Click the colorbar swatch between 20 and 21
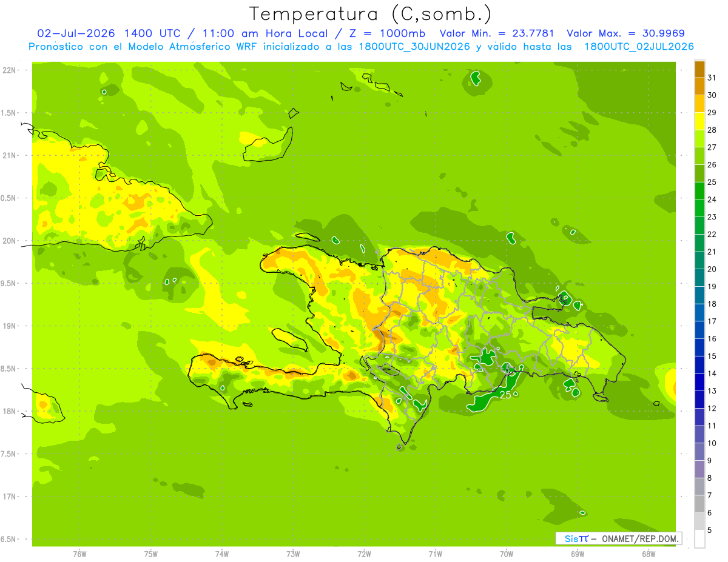Viewport: 728px width, 562px height. click(x=699, y=261)
